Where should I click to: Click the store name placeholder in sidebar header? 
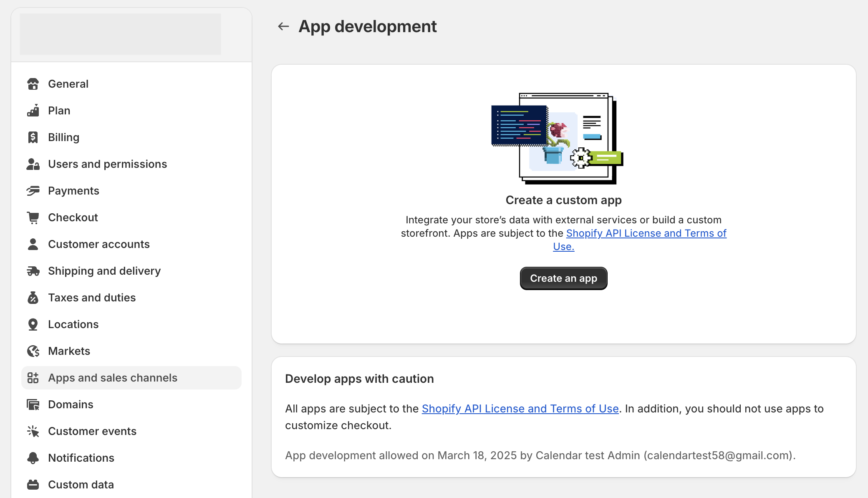tap(121, 34)
